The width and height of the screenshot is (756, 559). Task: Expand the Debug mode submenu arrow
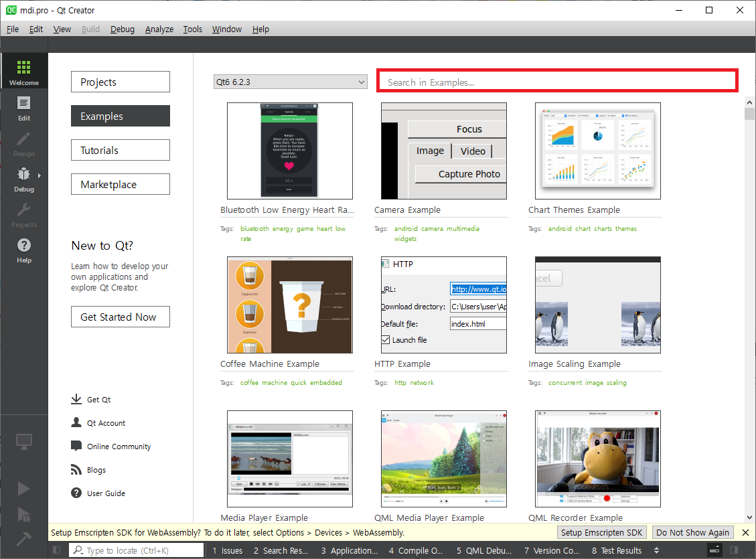(x=40, y=175)
